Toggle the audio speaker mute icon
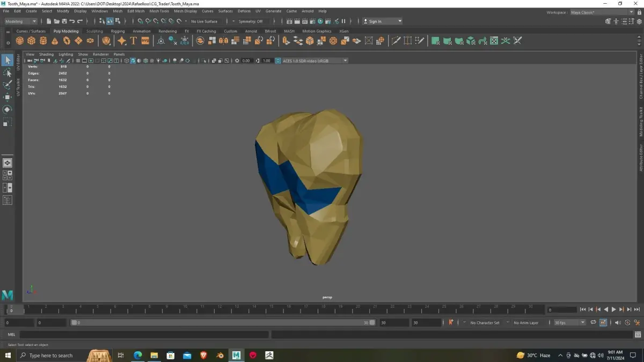Screen dimensions: 644x362 pyautogui.click(x=618, y=322)
